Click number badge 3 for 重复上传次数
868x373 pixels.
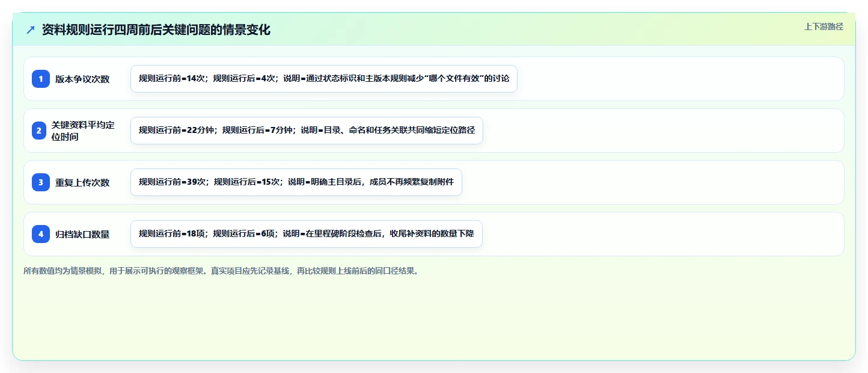click(41, 182)
